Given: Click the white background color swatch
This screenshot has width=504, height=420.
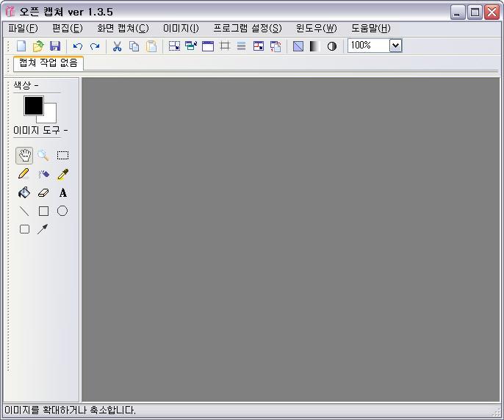Looking at the screenshot, I should [50, 116].
